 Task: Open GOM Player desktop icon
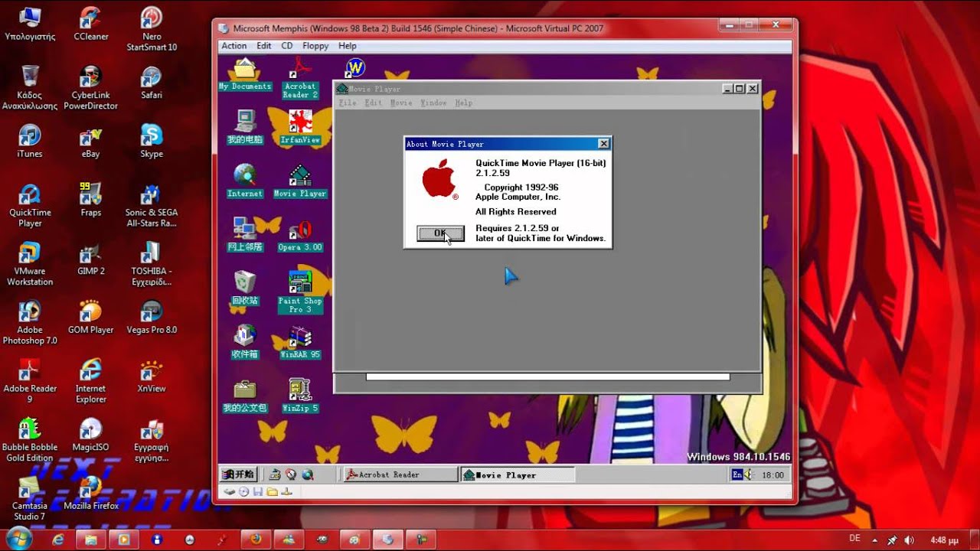(90, 317)
